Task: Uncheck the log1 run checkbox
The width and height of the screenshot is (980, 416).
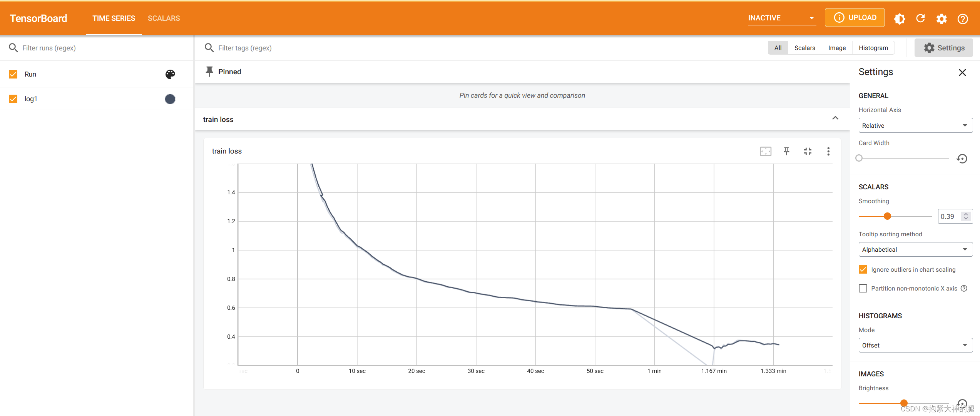Action: pyautogui.click(x=13, y=99)
